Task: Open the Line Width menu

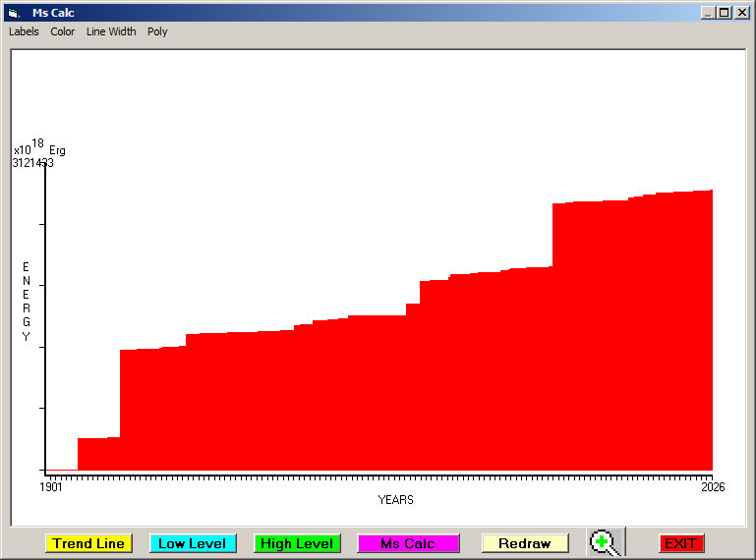Action: click(x=111, y=31)
